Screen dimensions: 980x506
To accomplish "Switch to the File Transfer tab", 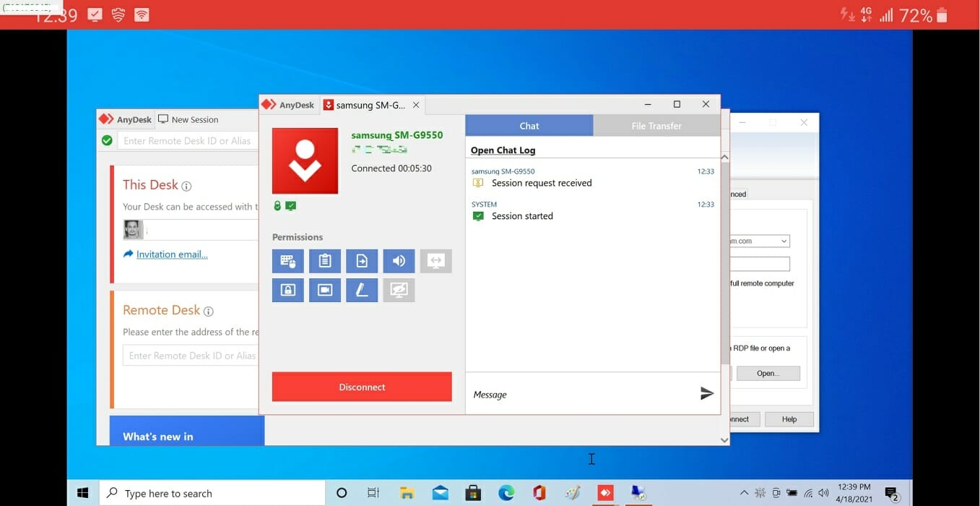I will point(656,126).
